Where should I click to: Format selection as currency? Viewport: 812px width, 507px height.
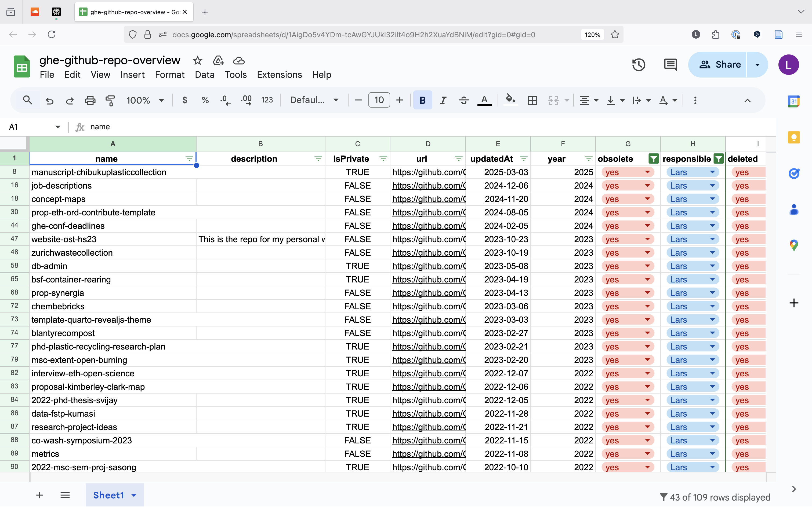pos(184,100)
